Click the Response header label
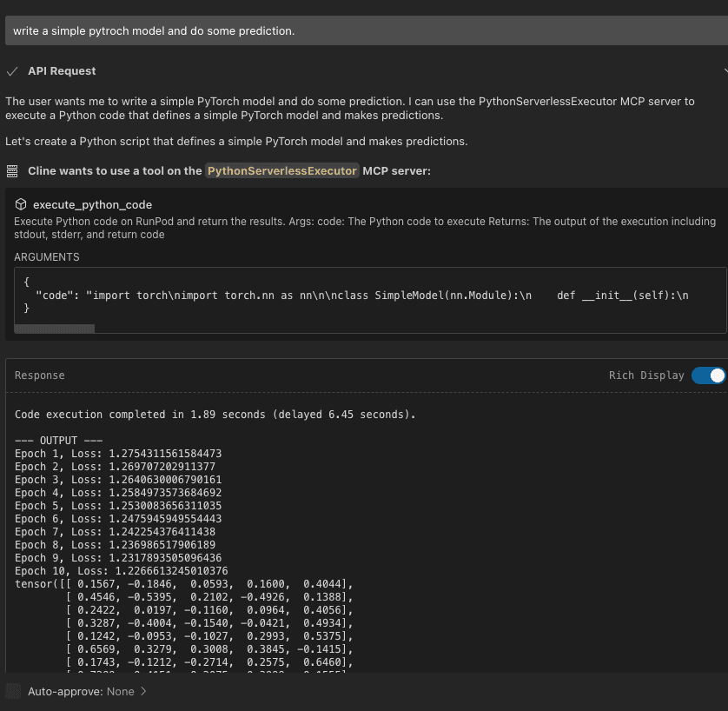The image size is (728, 711). click(x=39, y=375)
